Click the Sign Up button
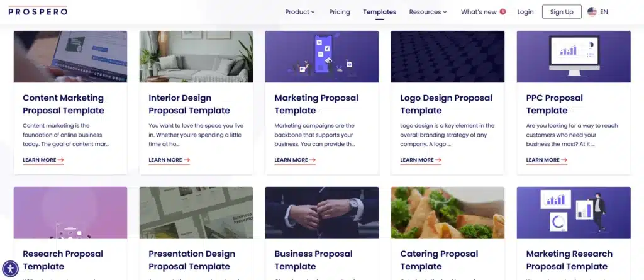The image size is (644, 280). [x=562, y=12]
